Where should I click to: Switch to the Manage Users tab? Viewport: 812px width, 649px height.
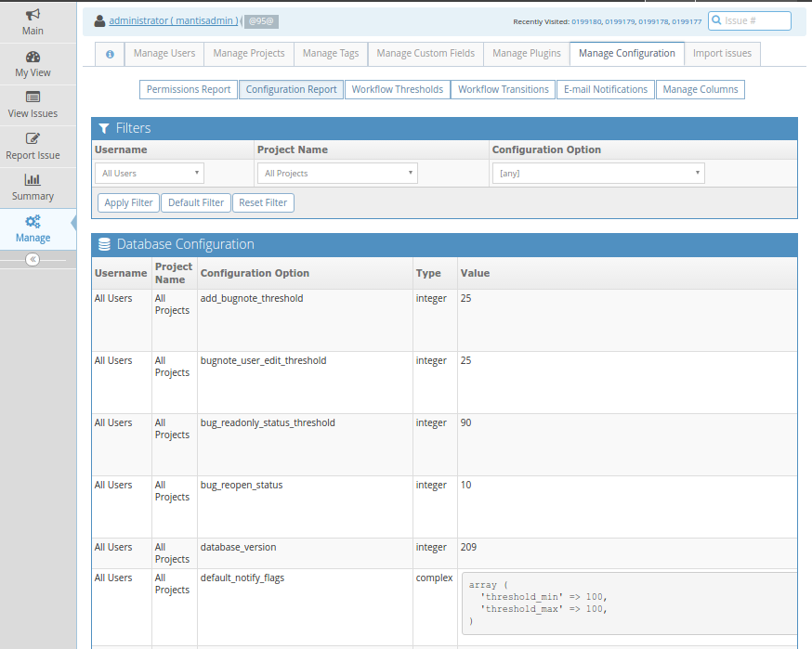click(164, 54)
